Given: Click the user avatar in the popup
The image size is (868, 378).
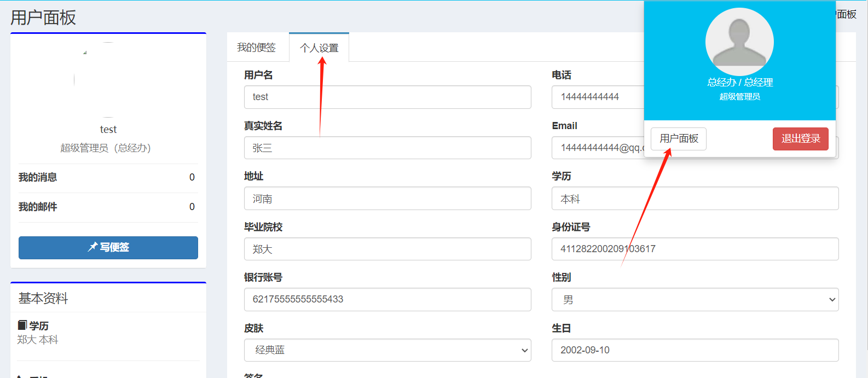Looking at the screenshot, I should coord(739,42).
